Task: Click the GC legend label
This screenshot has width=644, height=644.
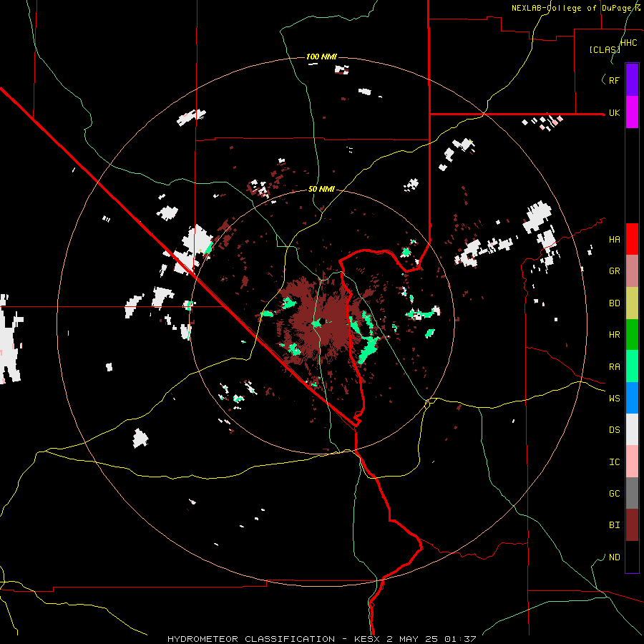Action: click(614, 494)
